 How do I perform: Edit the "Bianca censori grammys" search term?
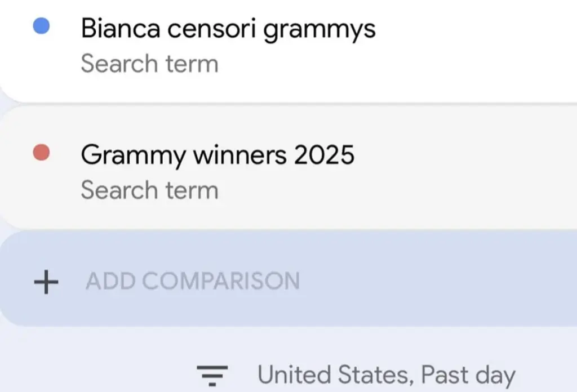click(228, 28)
